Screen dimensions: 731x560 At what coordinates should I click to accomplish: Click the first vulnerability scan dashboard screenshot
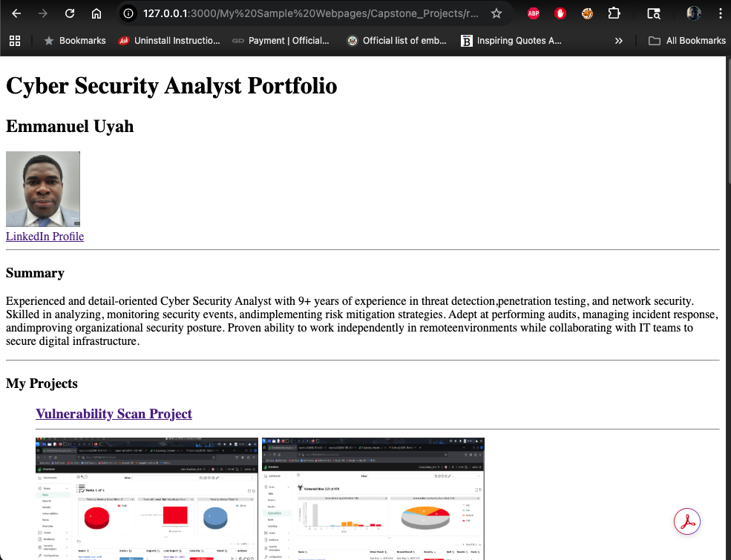147,498
